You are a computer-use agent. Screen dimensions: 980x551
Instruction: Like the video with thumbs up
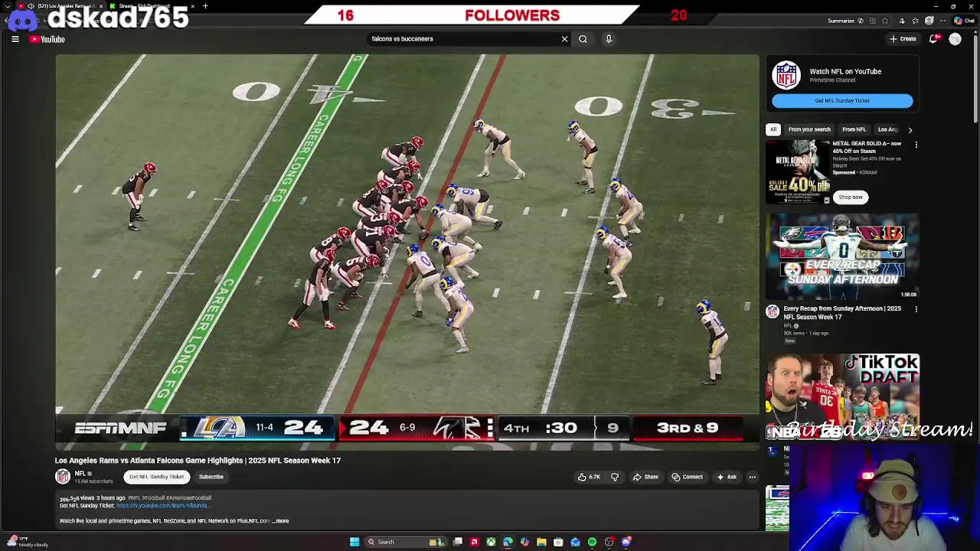[589, 477]
